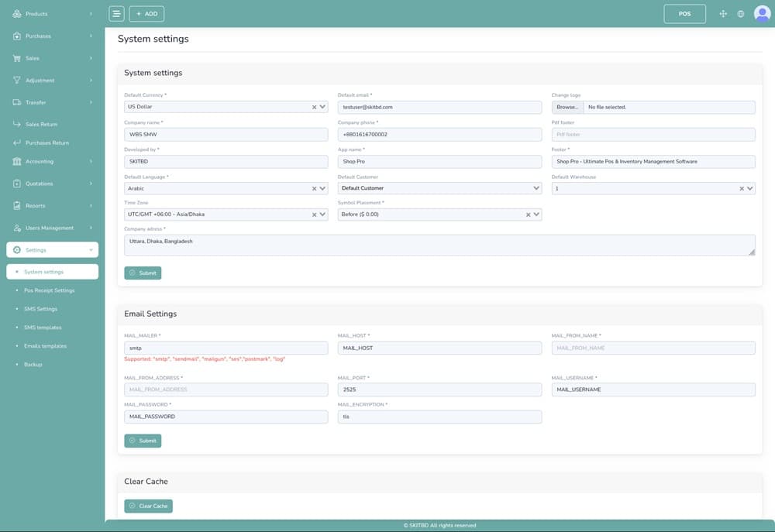Expand the Accounting sidebar menu

point(52,162)
